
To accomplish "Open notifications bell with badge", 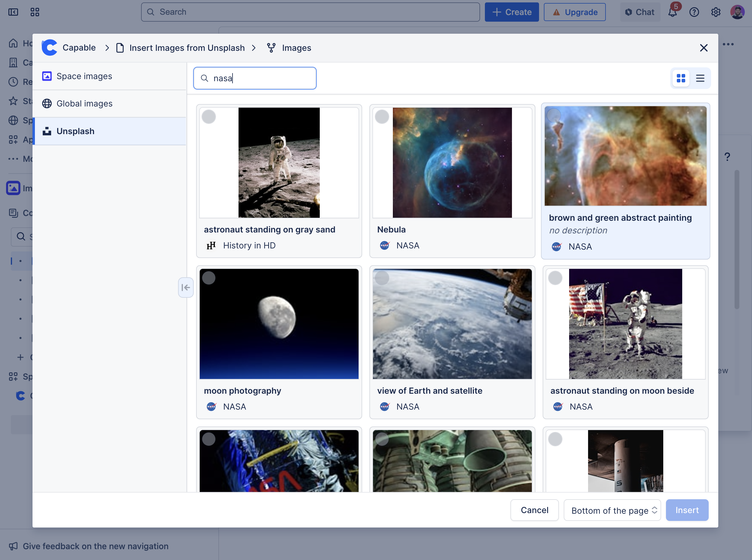I will point(673,12).
